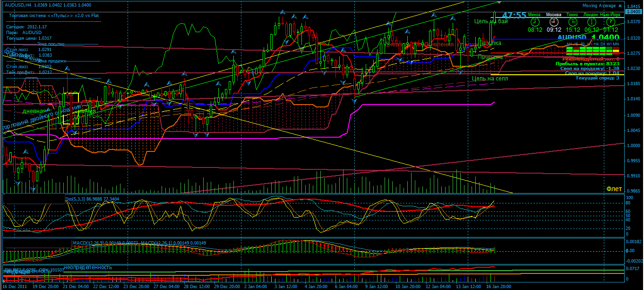This screenshot has width=644, height=290.
Task: Click the 'Своп на продажу: -1.38' line
Action: (590, 68)
